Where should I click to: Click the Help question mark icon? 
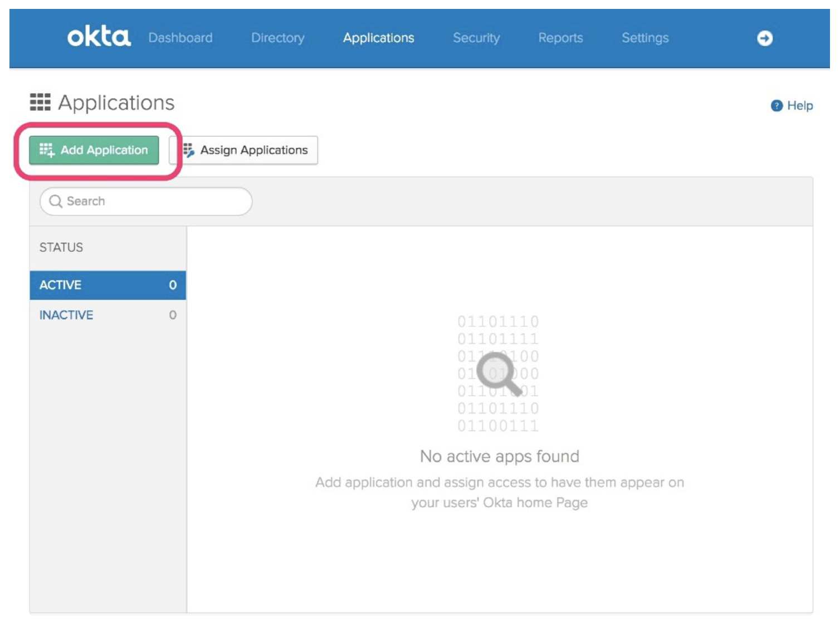[x=776, y=106]
